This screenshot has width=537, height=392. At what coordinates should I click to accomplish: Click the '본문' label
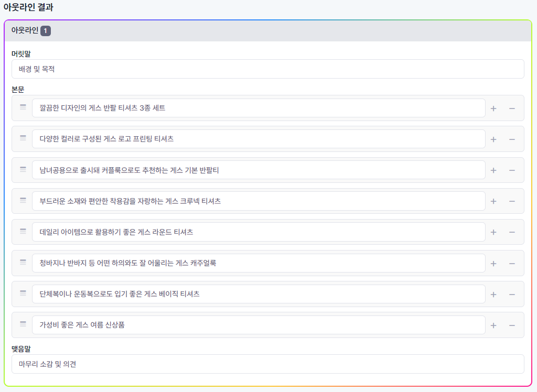tap(18, 90)
